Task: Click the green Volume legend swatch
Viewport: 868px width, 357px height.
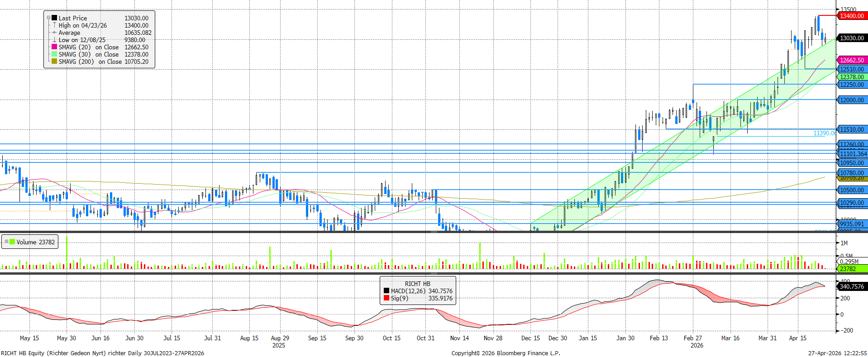Action: point(12,242)
